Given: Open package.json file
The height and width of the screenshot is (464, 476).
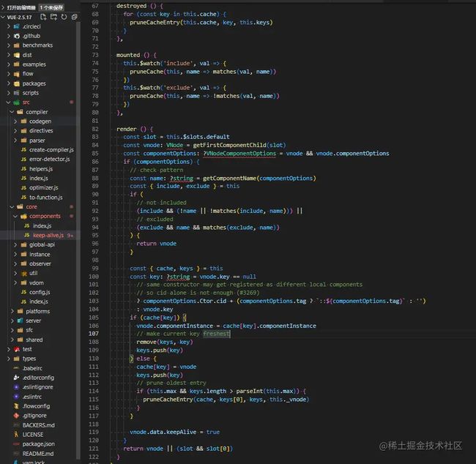Looking at the screenshot, I should tap(39, 444).
